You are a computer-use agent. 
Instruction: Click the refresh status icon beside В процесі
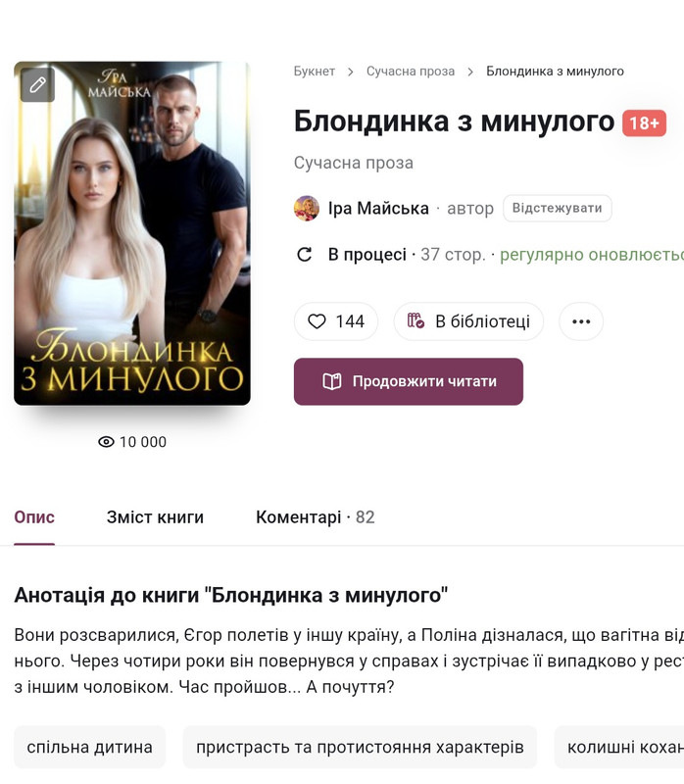pyautogui.click(x=305, y=255)
